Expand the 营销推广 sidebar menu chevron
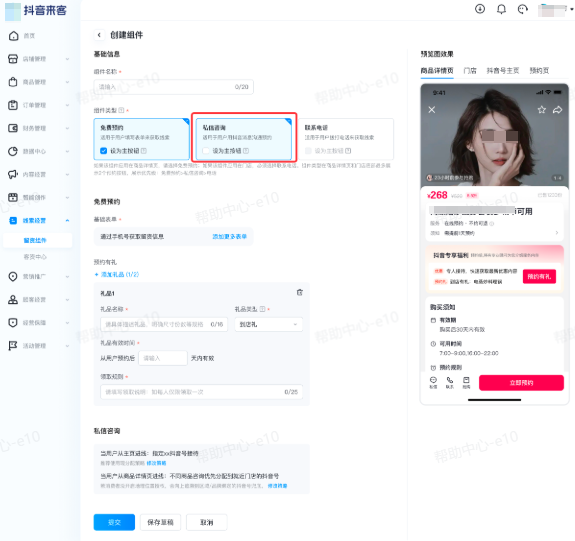Viewport: 575px width, 541px height. pyautogui.click(x=67, y=277)
